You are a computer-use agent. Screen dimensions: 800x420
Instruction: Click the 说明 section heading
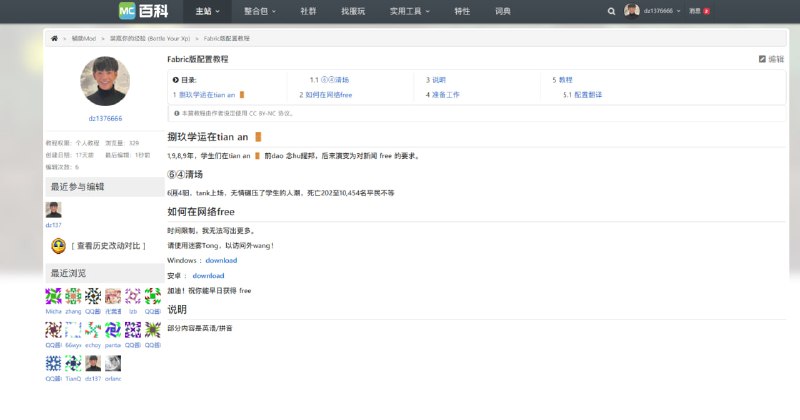(x=177, y=310)
